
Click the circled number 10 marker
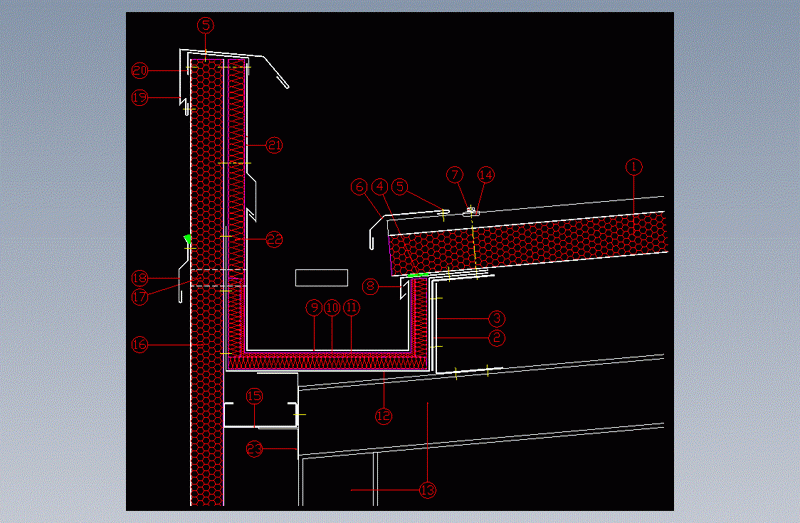click(x=331, y=309)
